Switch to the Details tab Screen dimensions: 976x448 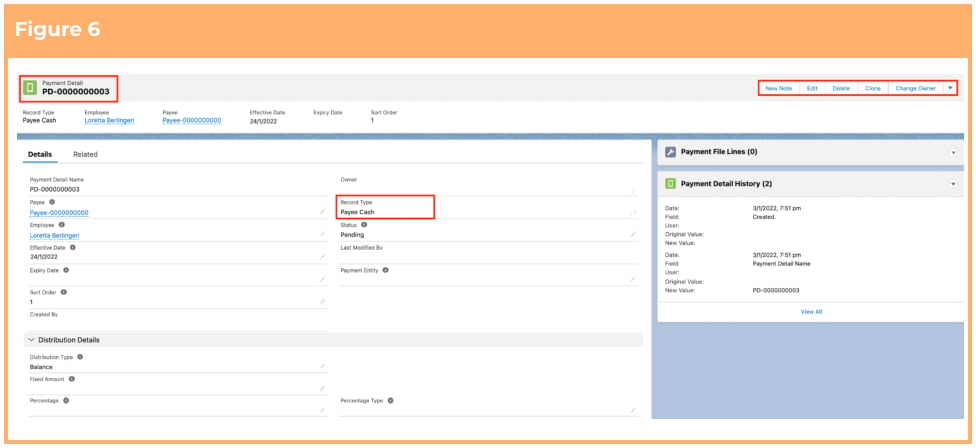coord(40,154)
